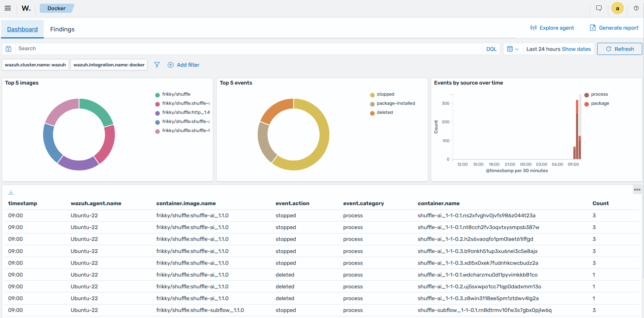Click shuffle-subflow_1.1.0 image name cell
This screenshot has width=644, height=318.
(200, 310)
